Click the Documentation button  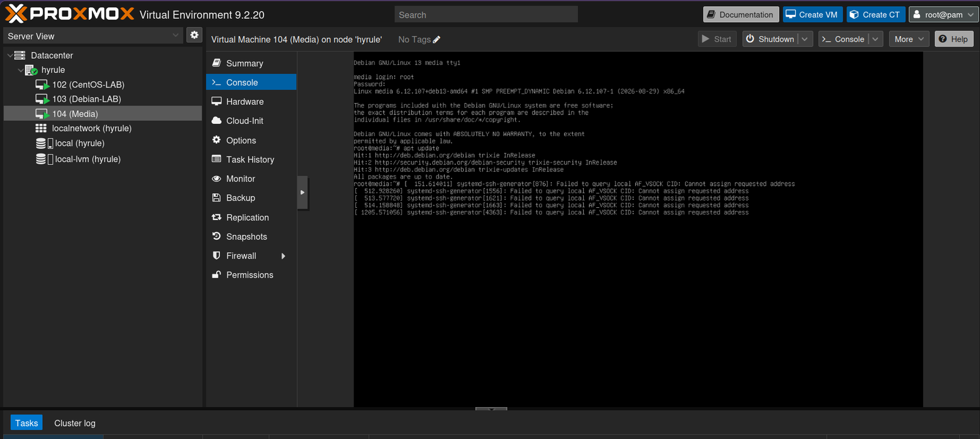click(x=741, y=15)
